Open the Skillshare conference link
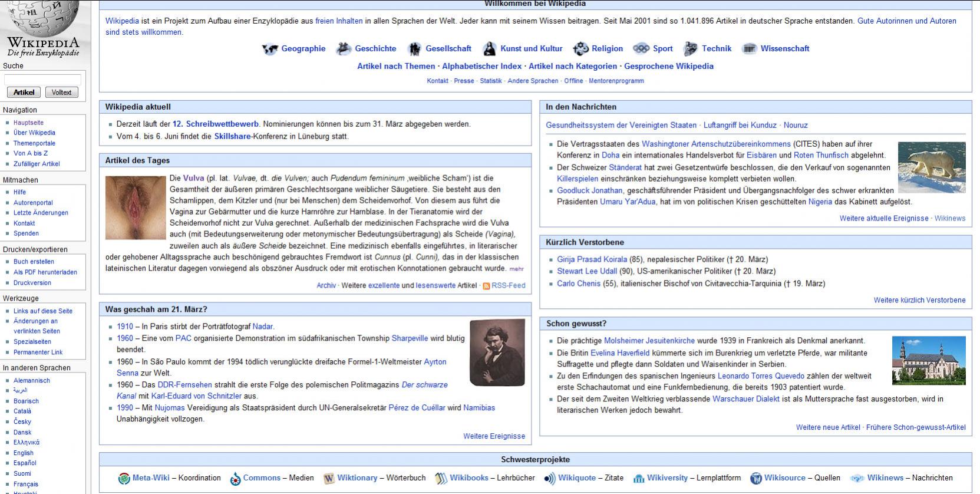Image resolution: width=980 pixels, height=494 pixels. click(232, 137)
